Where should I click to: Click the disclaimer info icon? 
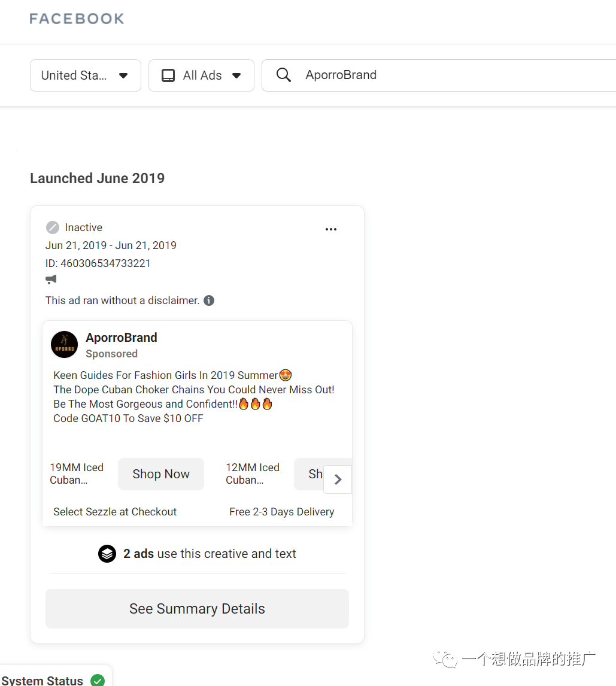coord(209,300)
